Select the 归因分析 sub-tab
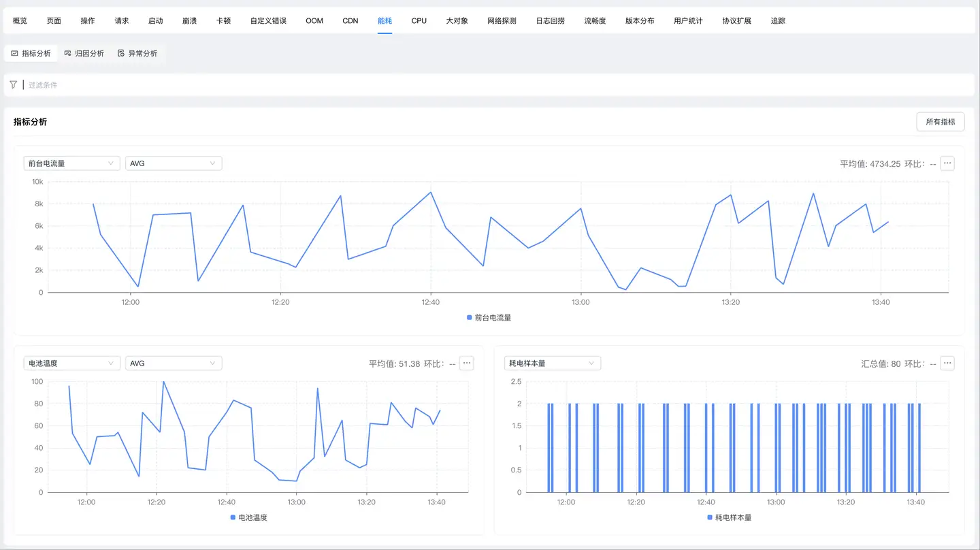This screenshot has height=550, width=980. point(84,53)
